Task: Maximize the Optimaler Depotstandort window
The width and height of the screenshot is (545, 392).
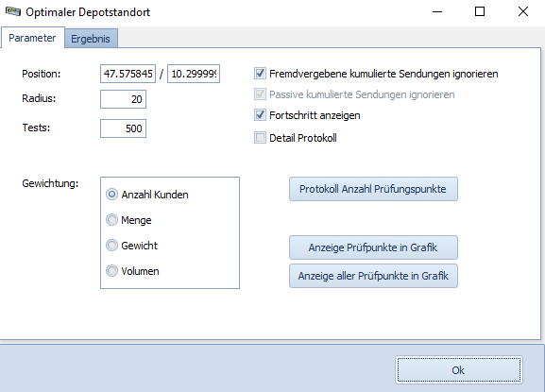Action: tap(480, 11)
